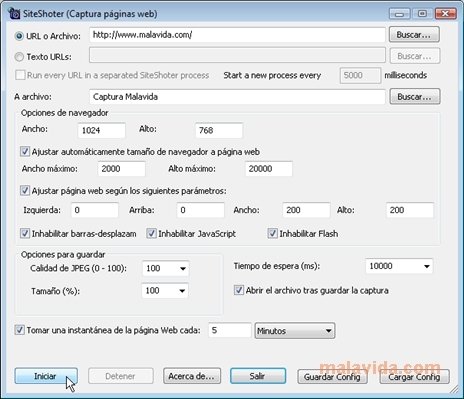
Task: Click the Alto máximo field showing 20000
Action: tap(269, 169)
